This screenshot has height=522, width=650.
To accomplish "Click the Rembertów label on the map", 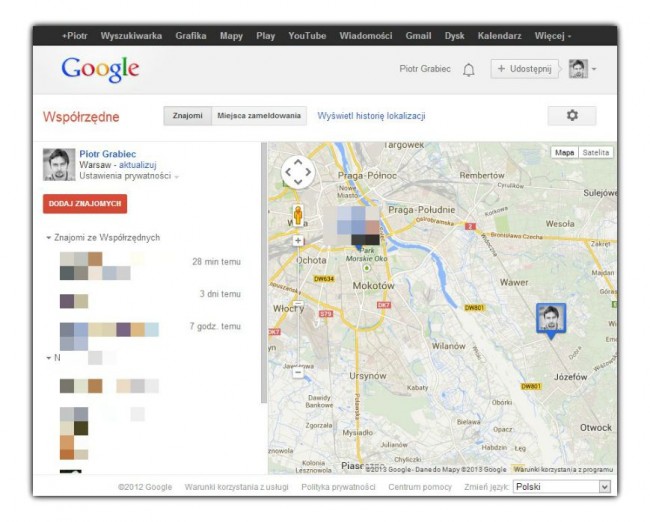I will pos(482,175).
